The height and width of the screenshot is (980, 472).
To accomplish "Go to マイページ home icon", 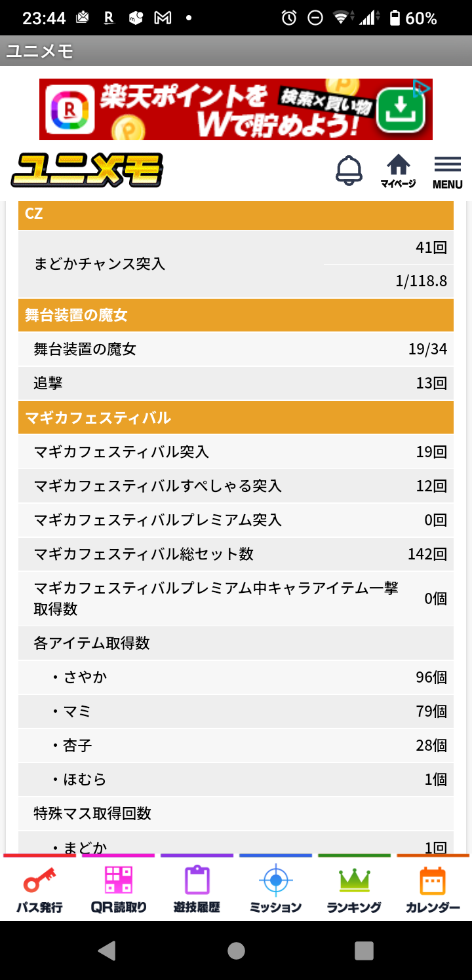I will tap(398, 172).
